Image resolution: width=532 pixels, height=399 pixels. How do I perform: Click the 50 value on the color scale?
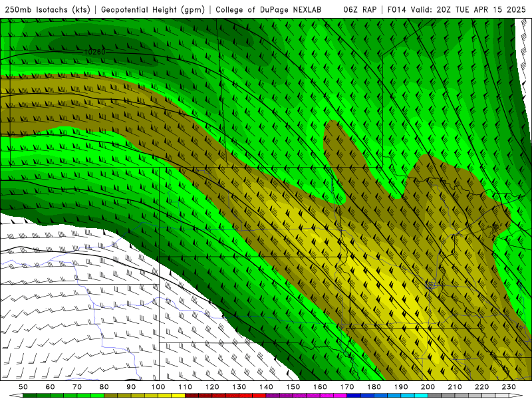[23, 387]
